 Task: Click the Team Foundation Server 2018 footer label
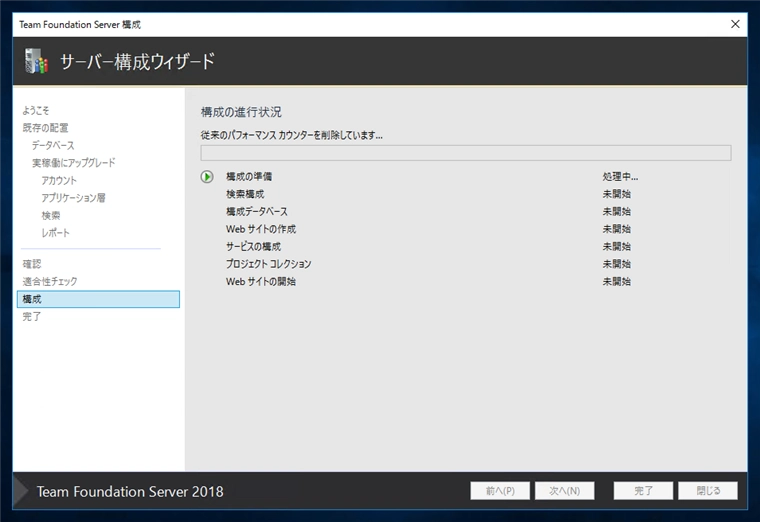coord(130,491)
